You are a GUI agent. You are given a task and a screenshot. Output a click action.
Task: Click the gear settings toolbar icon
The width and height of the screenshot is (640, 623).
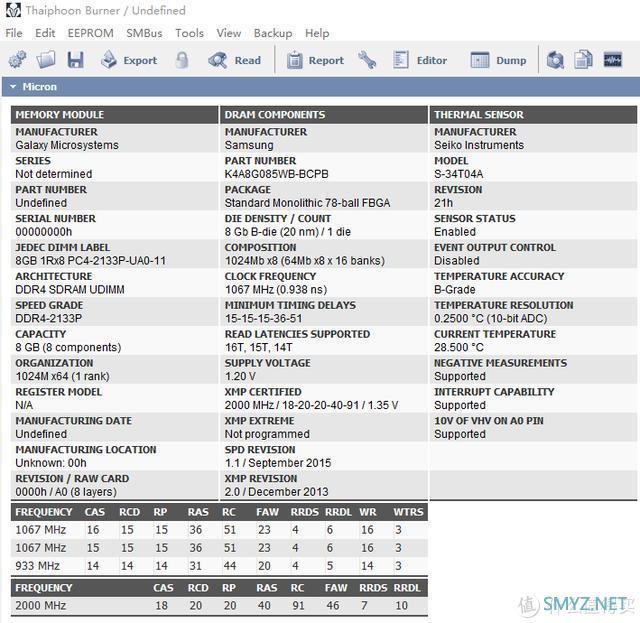coord(17,60)
